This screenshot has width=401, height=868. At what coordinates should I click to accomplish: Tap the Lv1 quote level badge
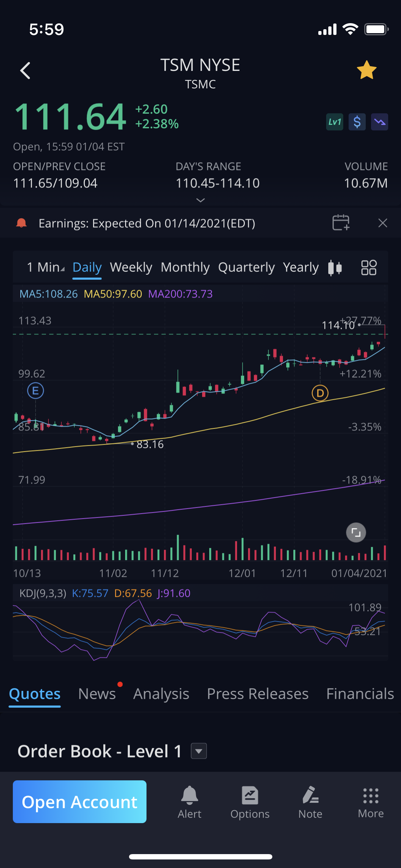[334, 122]
